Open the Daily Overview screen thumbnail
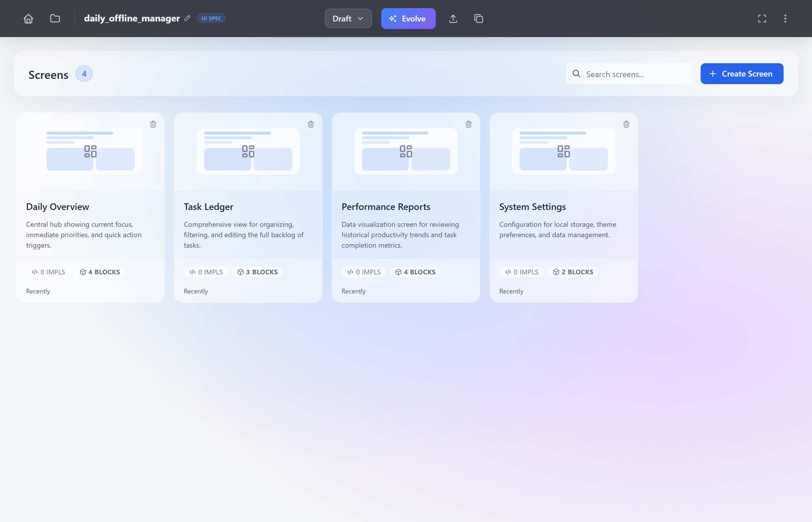The width and height of the screenshot is (812, 522). click(90, 151)
